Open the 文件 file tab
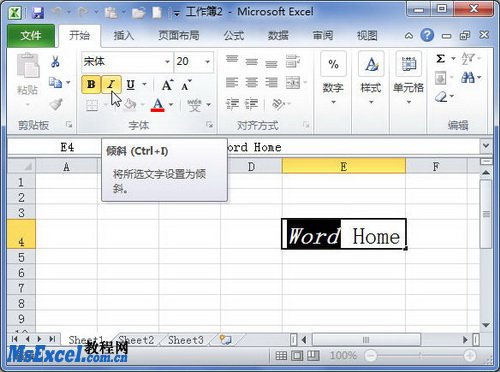Screen dimensions: 500x372 [31, 35]
